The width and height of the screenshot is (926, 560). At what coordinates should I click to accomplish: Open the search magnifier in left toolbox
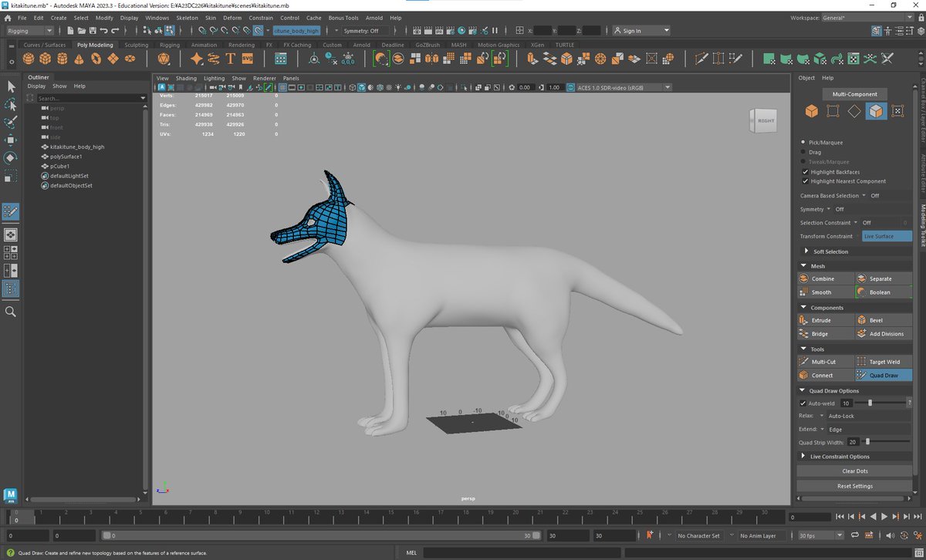pos(11,311)
